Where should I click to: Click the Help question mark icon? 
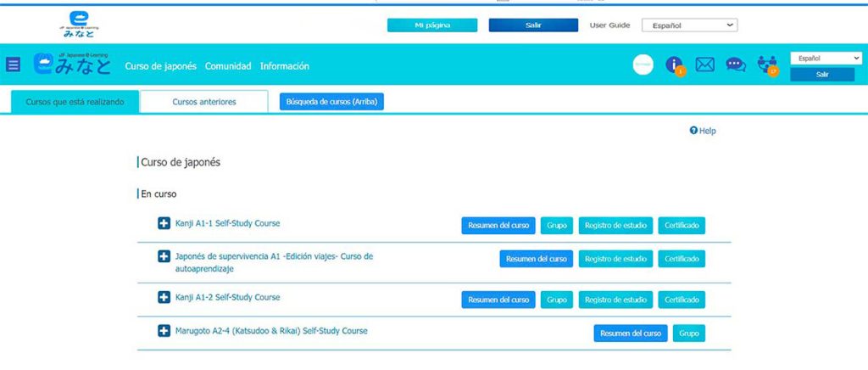[693, 131]
